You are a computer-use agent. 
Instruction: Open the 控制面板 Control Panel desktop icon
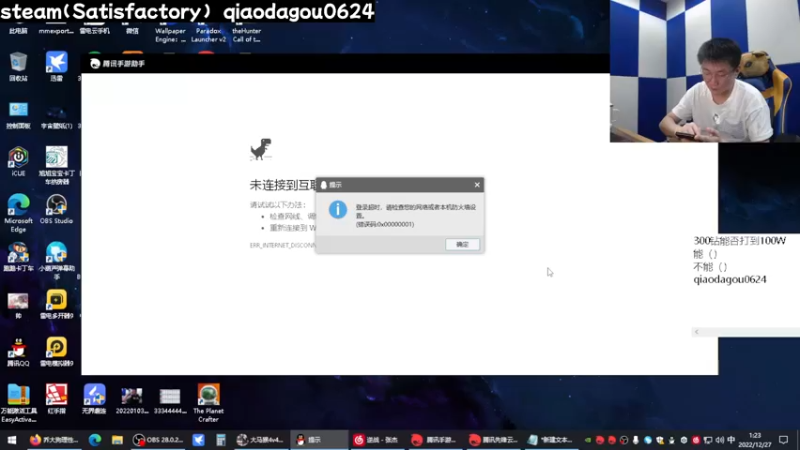coord(18,114)
